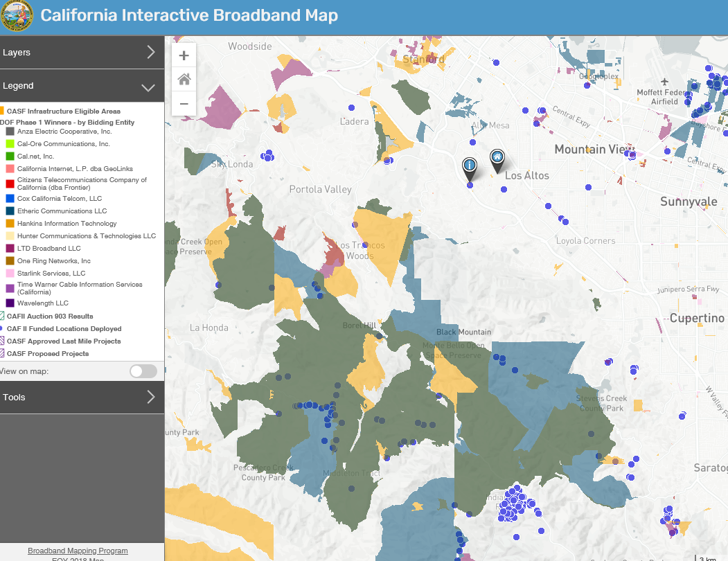Click the CAFII Auction 903 Results hatch icon
728x561 pixels.
2,317
